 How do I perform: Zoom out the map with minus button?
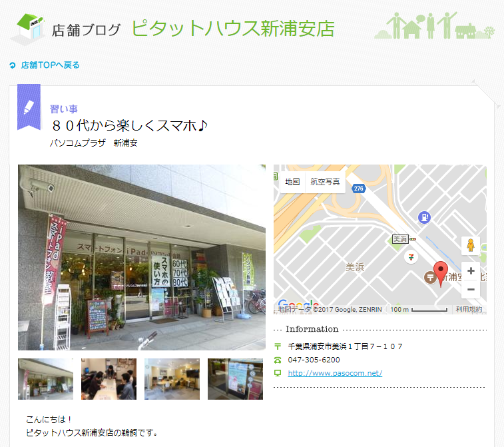click(471, 289)
